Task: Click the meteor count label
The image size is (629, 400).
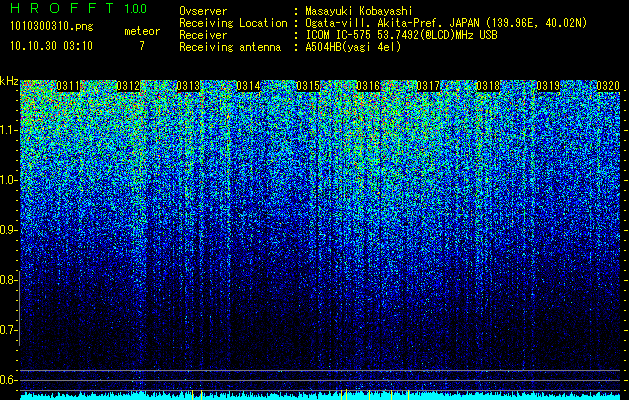Action: click(142, 31)
